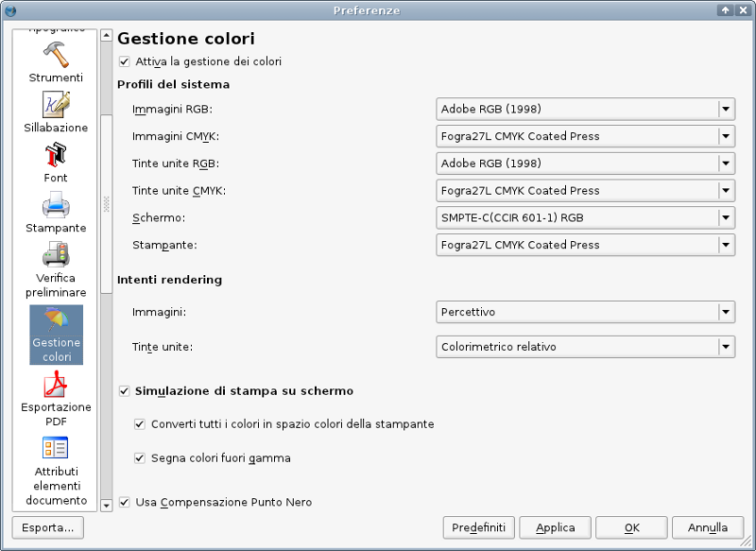The height and width of the screenshot is (551, 756).
Task: Click the Esporta... button
Action: [47, 527]
